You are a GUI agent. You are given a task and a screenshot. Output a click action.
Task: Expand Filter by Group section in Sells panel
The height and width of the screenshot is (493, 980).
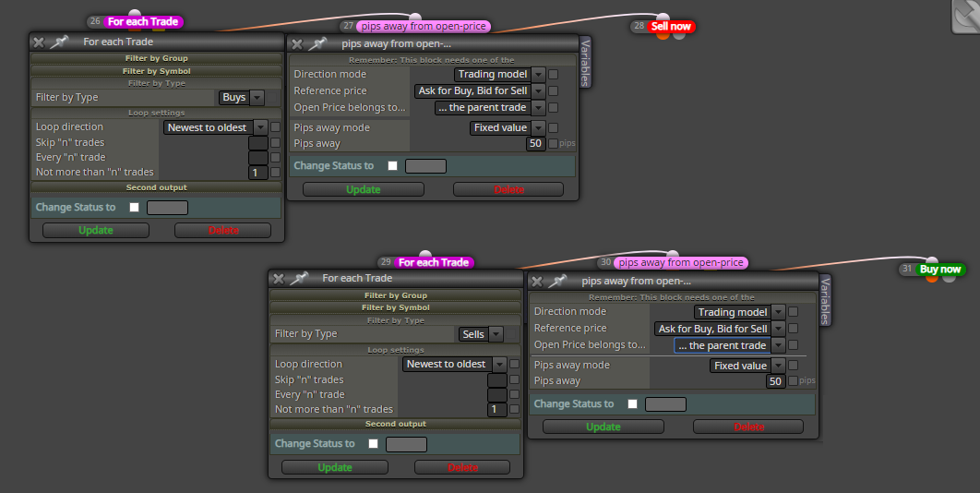[396, 295]
